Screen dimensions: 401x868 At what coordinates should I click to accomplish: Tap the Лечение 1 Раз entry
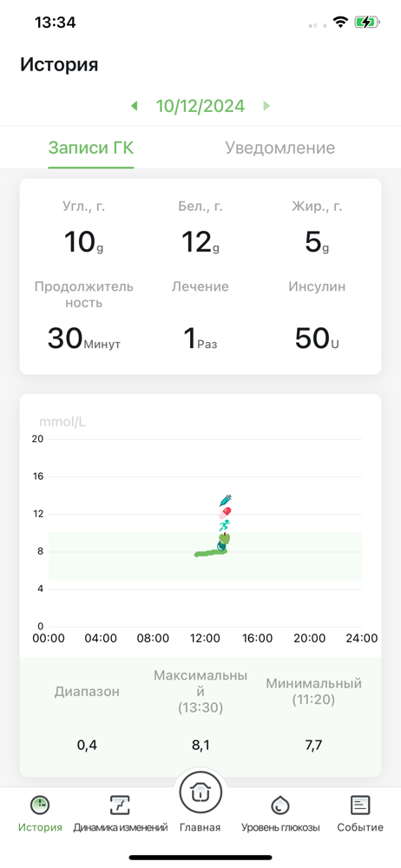tap(200, 339)
